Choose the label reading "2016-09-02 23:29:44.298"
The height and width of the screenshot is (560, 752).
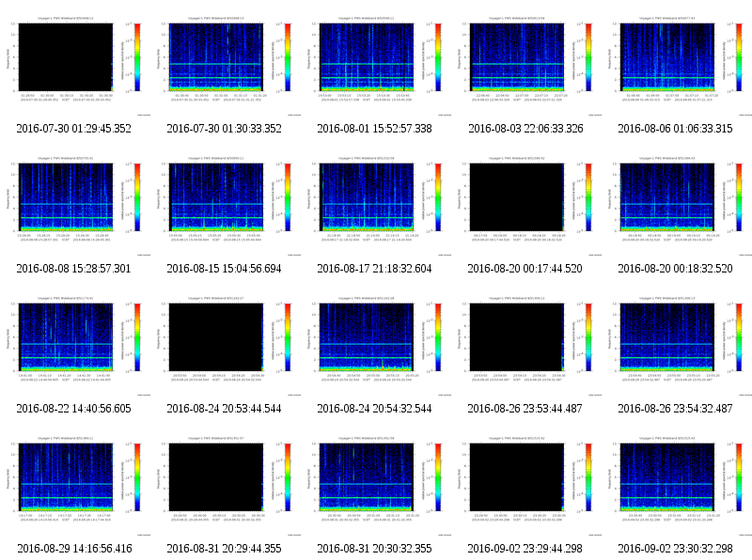(x=525, y=549)
